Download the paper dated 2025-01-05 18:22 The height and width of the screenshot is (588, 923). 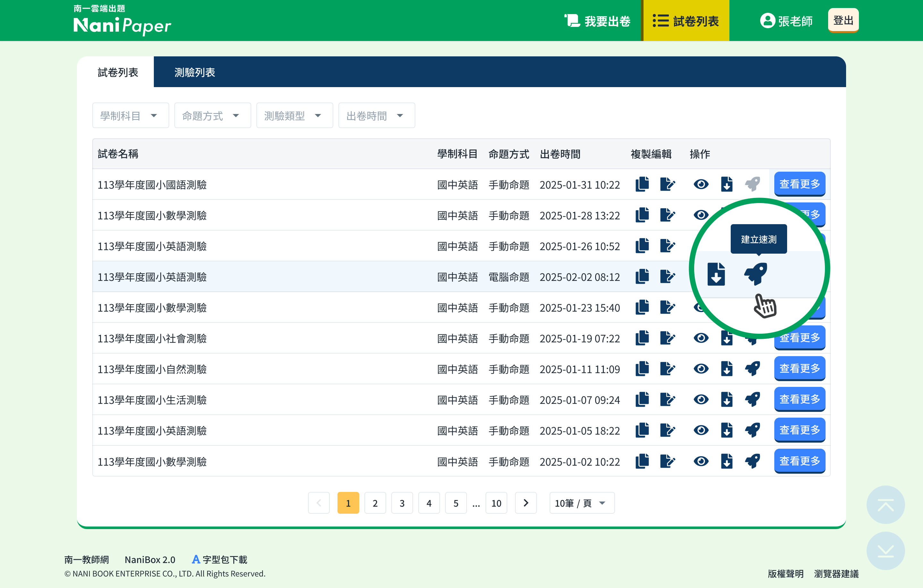pyautogui.click(x=727, y=430)
